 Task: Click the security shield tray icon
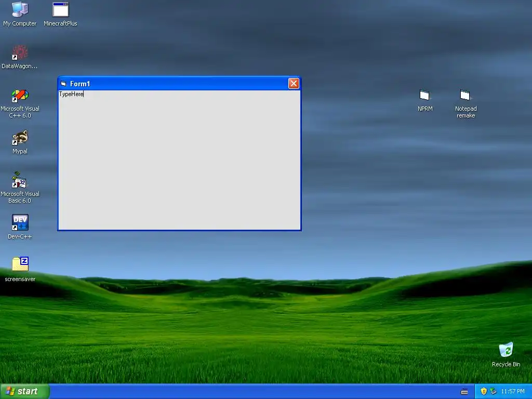pos(484,391)
